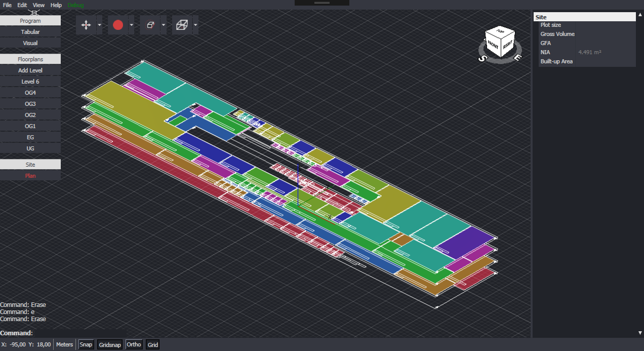Click the scroll-down arrow of the properties panel
Image resolution: width=644 pixels, height=351 pixels.
pyautogui.click(x=640, y=333)
